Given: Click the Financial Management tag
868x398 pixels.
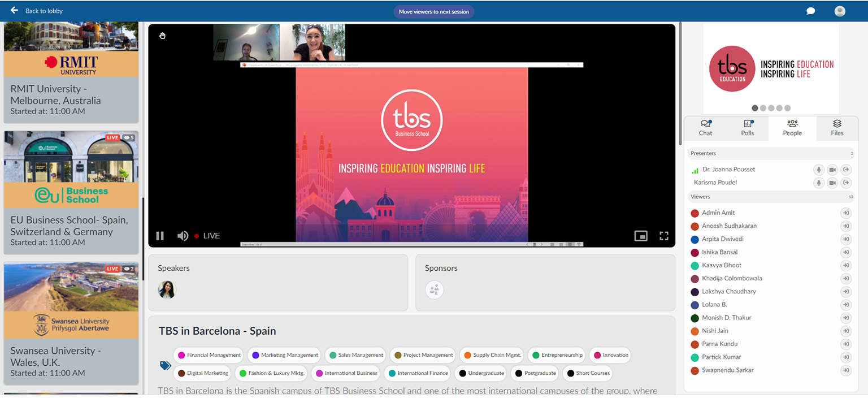Looking at the screenshot, I should [209, 355].
